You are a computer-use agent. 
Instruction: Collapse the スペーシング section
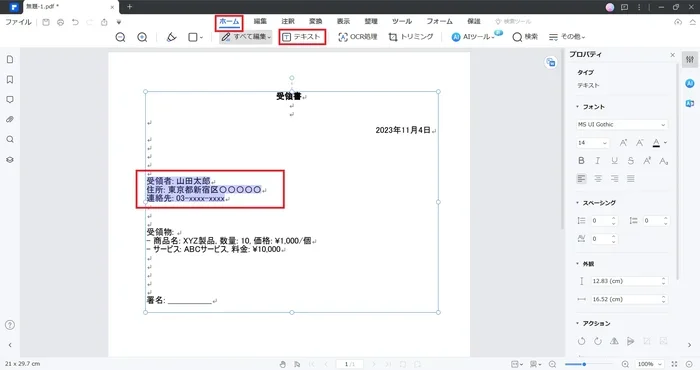577,203
